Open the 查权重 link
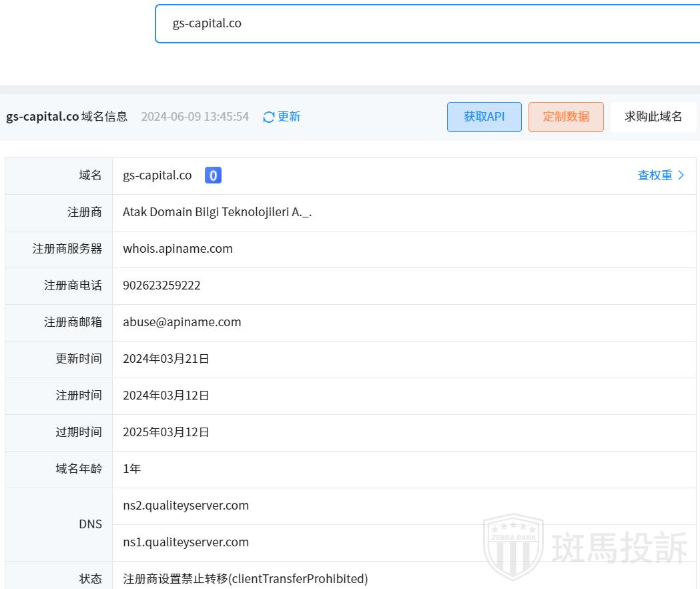Screen dimensions: 700x589 coord(655,175)
